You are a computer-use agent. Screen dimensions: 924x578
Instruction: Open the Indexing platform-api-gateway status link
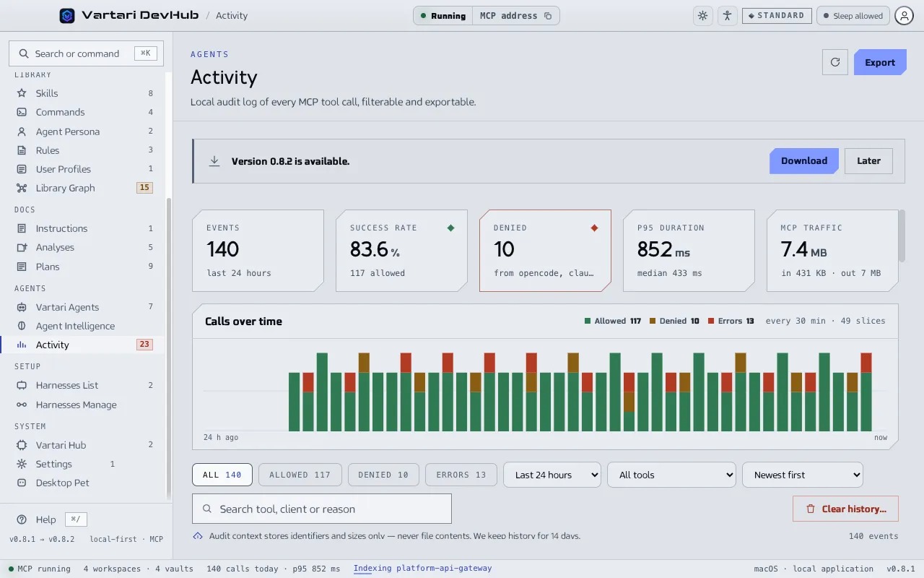(422, 569)
